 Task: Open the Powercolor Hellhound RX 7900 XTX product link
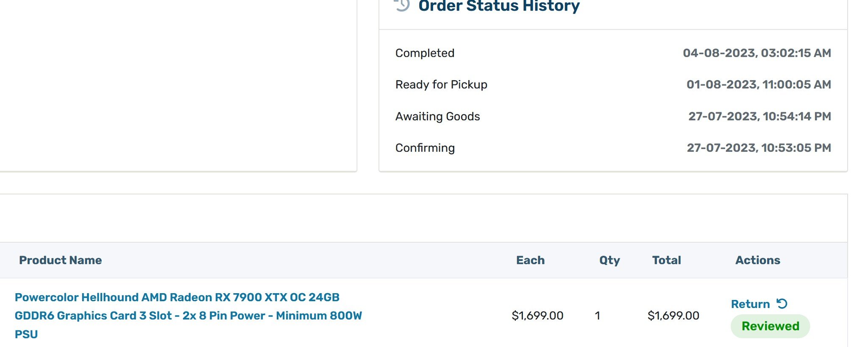(188, 316)
